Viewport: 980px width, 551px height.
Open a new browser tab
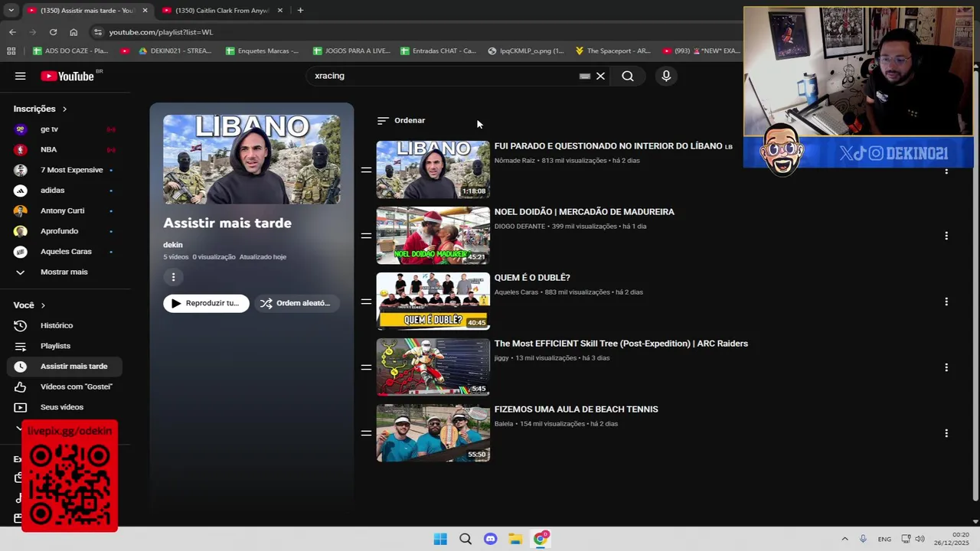(x=300, y=10)
